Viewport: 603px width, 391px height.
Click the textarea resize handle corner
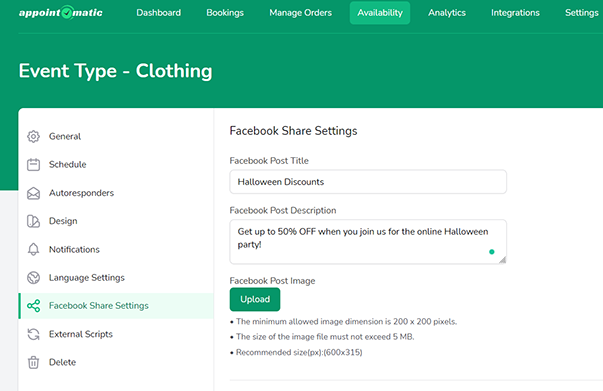[502, 260]
